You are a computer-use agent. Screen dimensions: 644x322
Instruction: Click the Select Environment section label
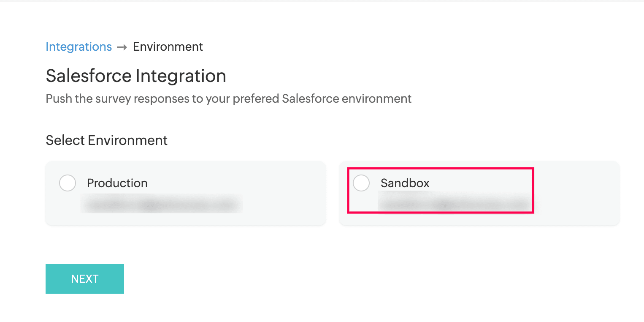[106, 140]
